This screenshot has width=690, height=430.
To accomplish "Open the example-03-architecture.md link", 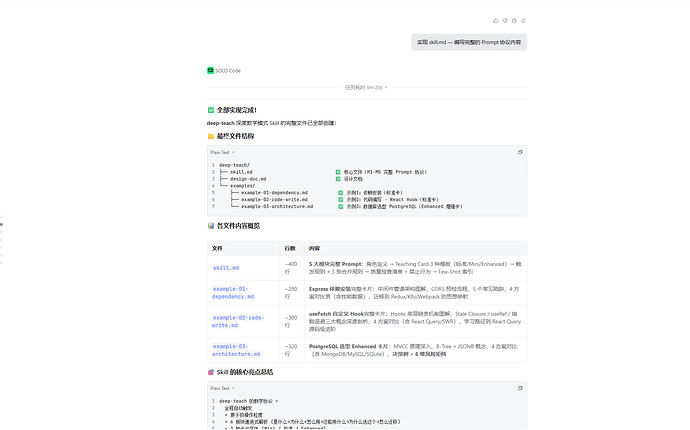I will [236, 350].
